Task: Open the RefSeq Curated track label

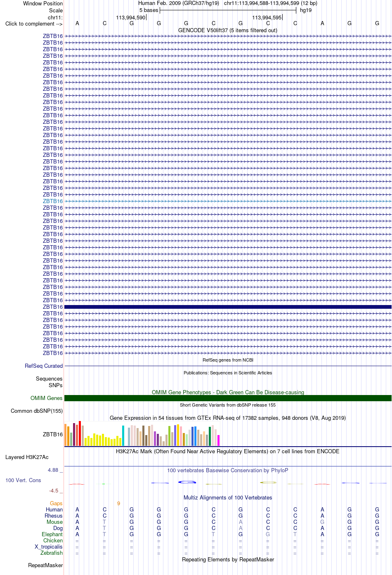Action: pyautogui.click(x=44, y=366)
